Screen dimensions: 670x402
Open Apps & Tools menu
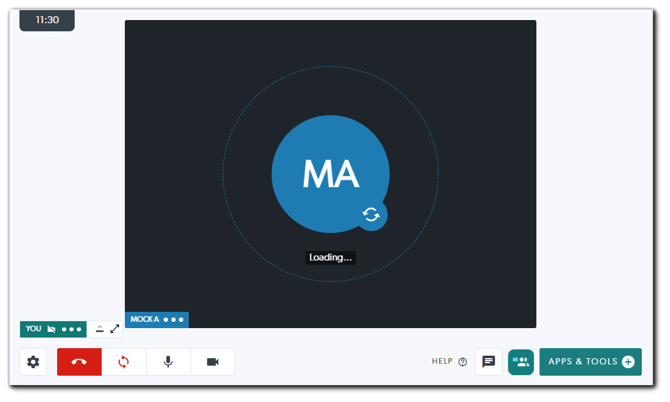590,362
